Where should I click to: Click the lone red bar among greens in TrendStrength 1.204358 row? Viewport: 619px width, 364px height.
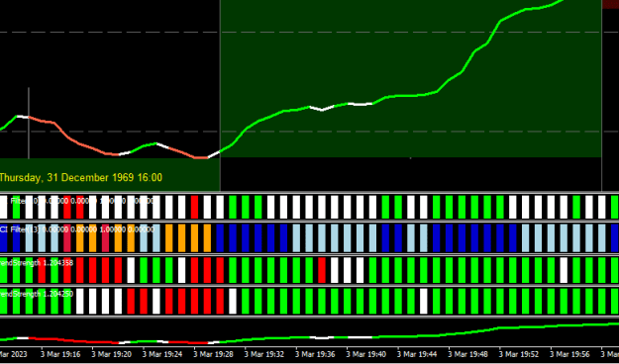coord(322,270)
